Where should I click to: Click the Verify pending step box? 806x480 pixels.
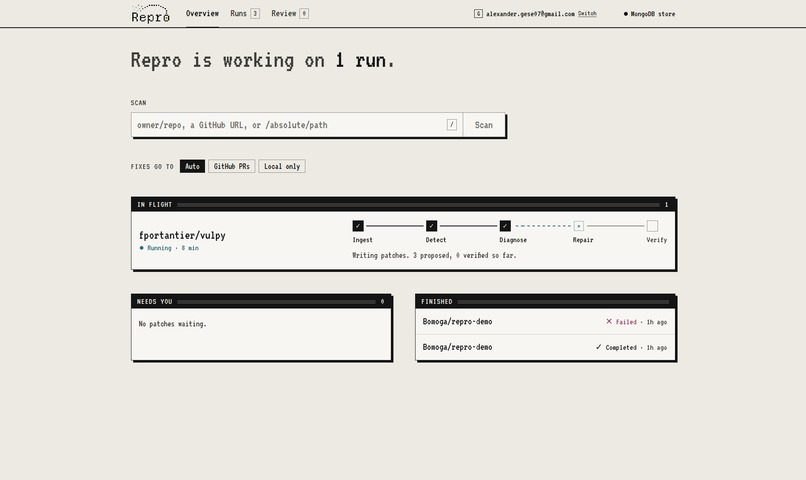652,226
